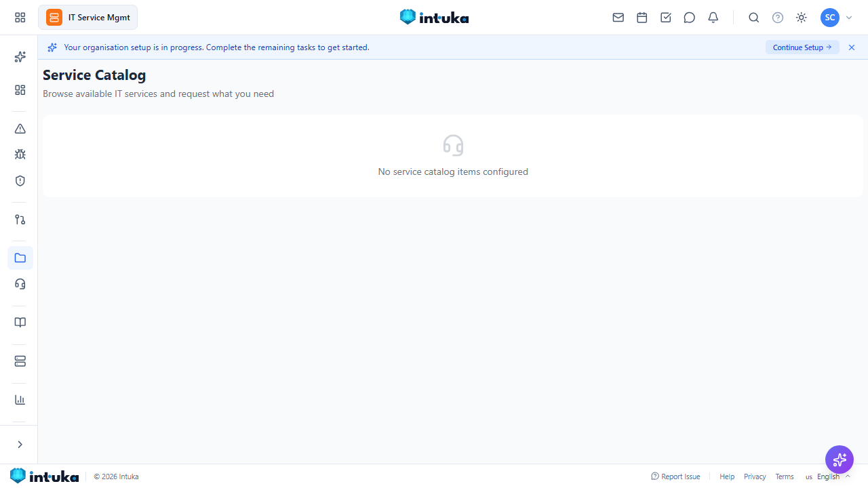Image resolution: width=868 pixels, height=488 pixels.
Task: Open the knowledge base book icon
Action: click(20, 323)
